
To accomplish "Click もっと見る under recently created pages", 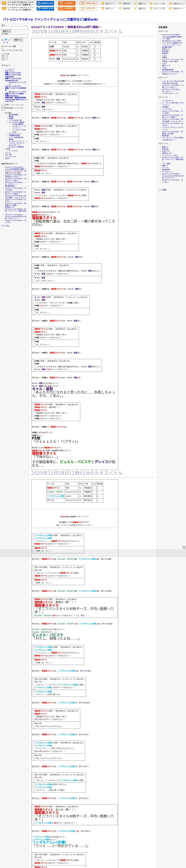I will pos(5,226).
